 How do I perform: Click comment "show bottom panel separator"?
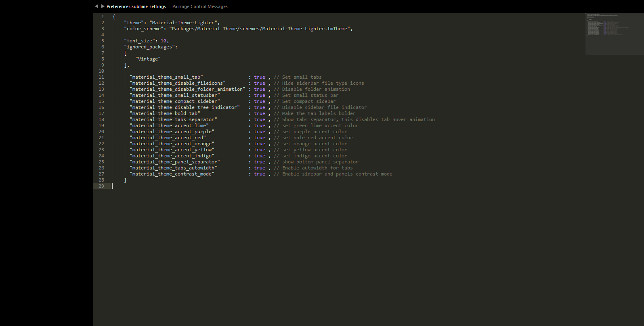(316, 162)
